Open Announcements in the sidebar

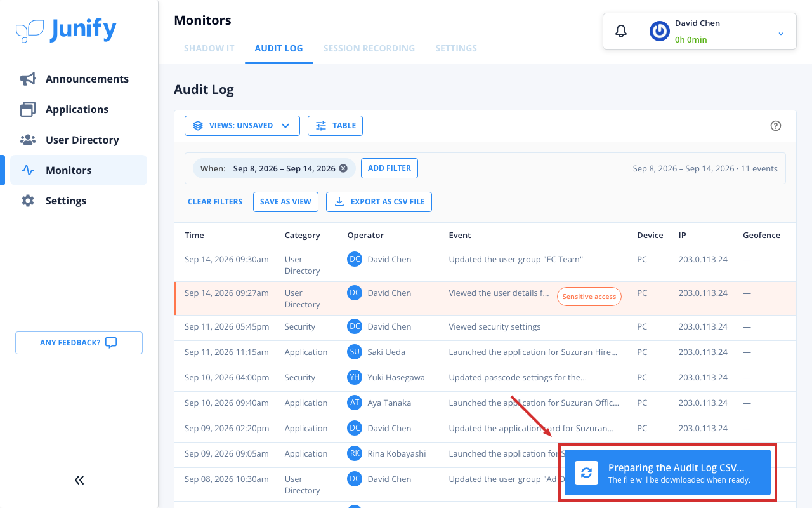(x=79, y=79)
